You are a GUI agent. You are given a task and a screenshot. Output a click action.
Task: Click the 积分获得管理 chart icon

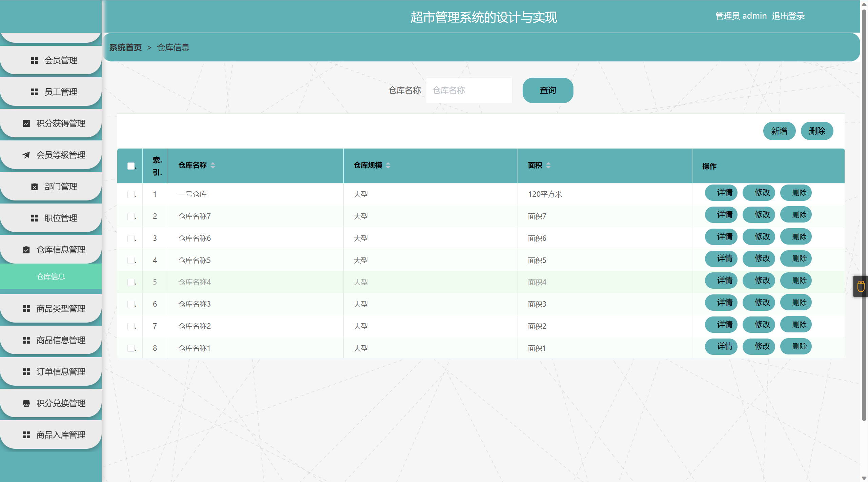[26, 123]
